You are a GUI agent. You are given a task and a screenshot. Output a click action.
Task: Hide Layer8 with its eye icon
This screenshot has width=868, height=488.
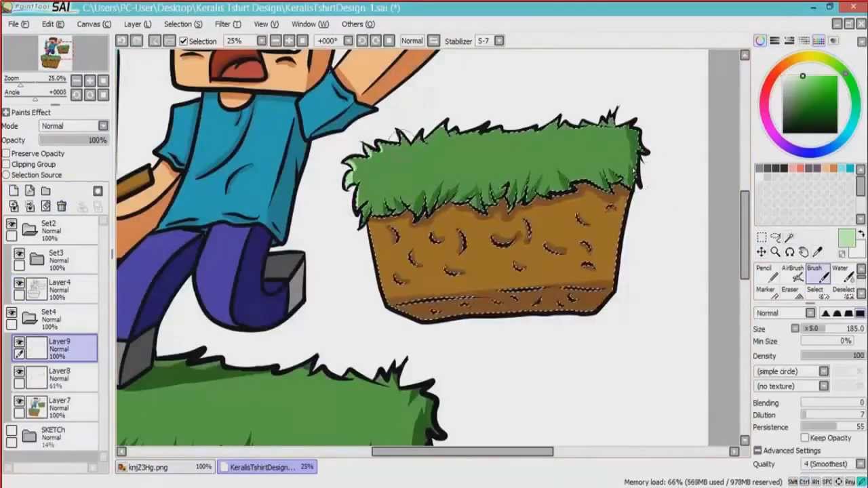(19, 372)
